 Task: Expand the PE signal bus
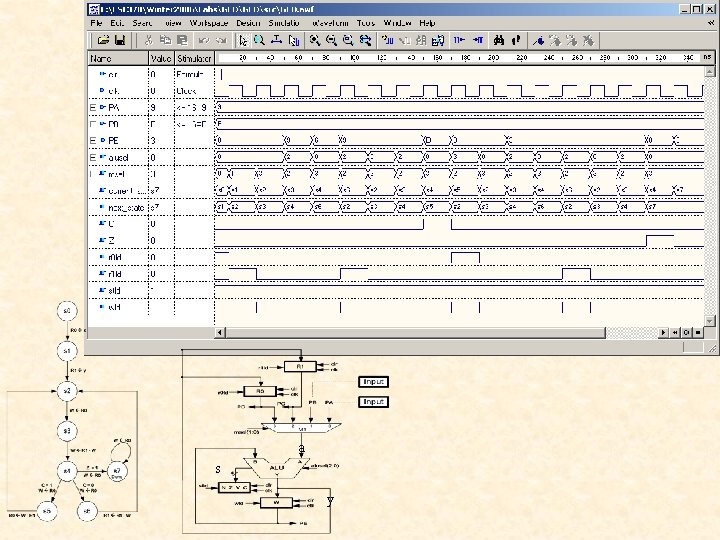(92, 140)
